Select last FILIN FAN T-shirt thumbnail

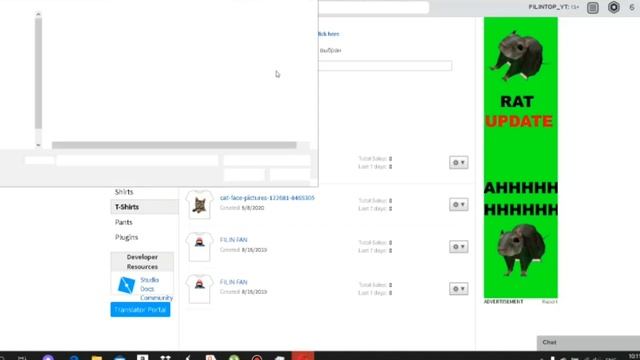click(199, 289)
